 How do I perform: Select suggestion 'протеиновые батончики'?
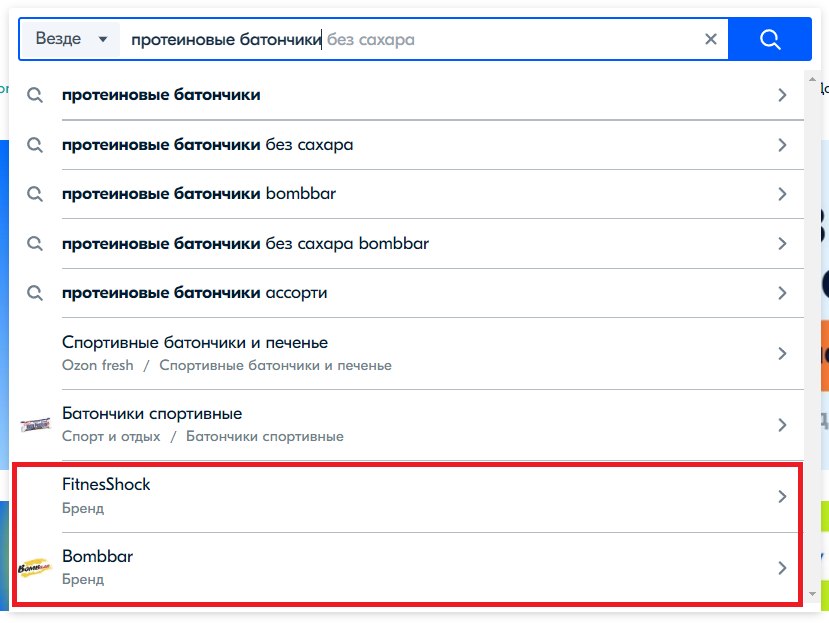click(x=407, y=95)
